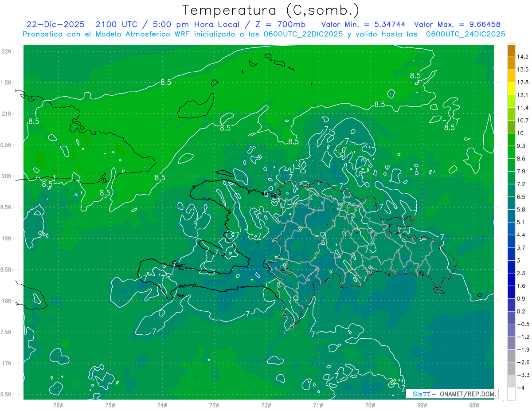
Task: Click the 'Temperatura (C,somb.)' chart title
Action: [271, 10]
